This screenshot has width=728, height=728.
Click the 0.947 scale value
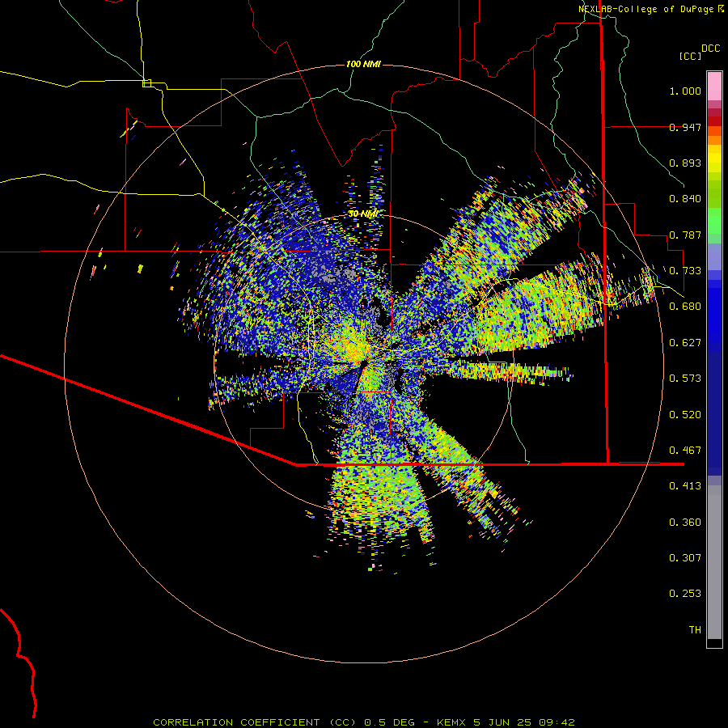tap(685, 127)
